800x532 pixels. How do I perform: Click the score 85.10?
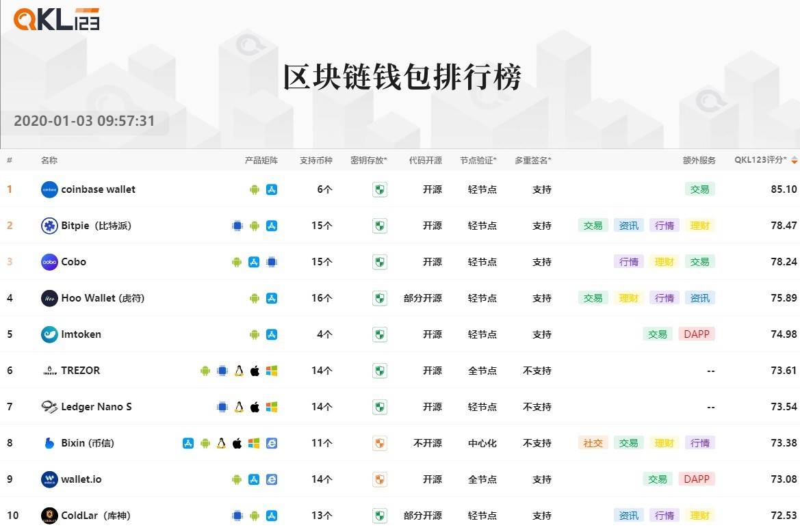784,189
